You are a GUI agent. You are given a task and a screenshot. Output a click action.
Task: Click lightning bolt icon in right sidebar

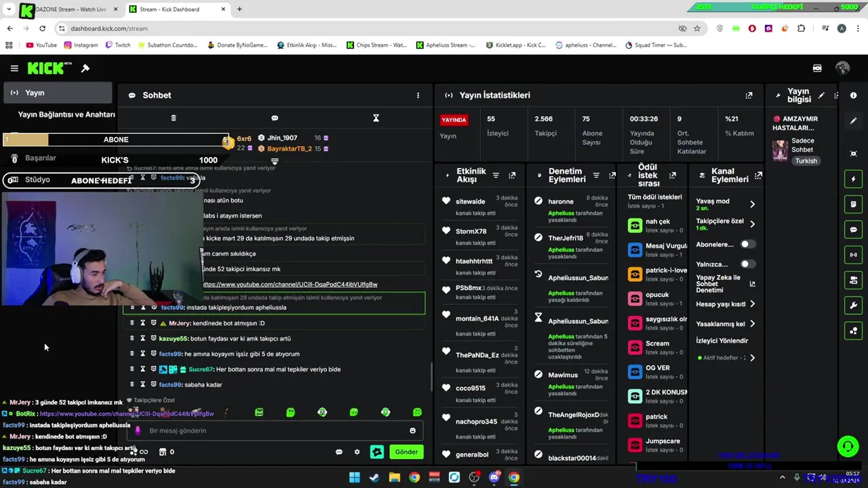click(853, 179)
